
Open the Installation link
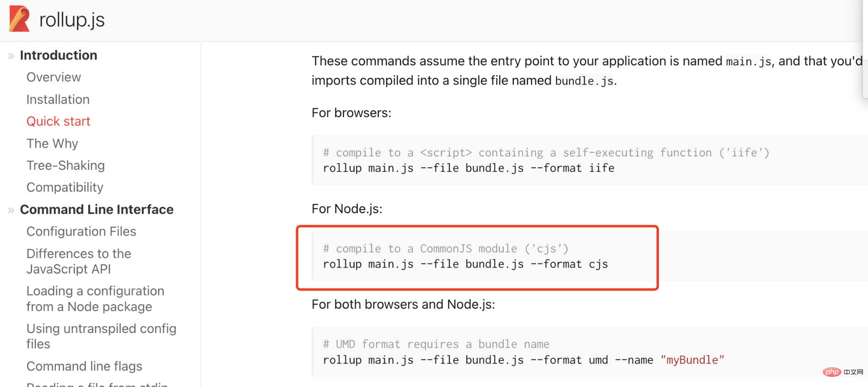point(58,99)
